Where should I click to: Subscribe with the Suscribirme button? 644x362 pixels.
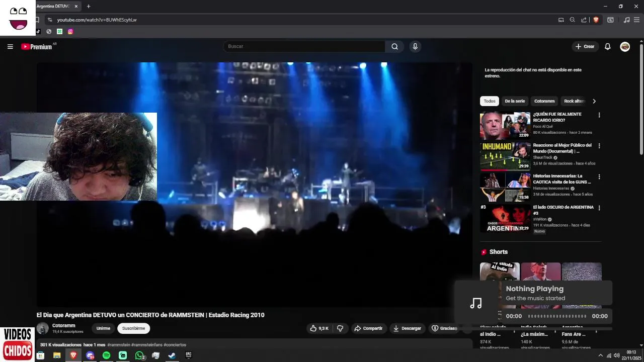pyautogui.click(x=133, y=328)
